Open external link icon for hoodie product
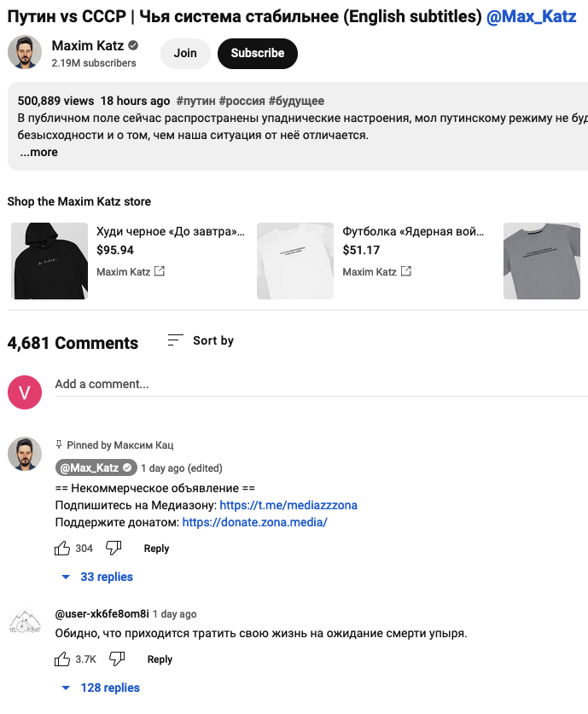This screenshot has width=588, height=714. 159,272
